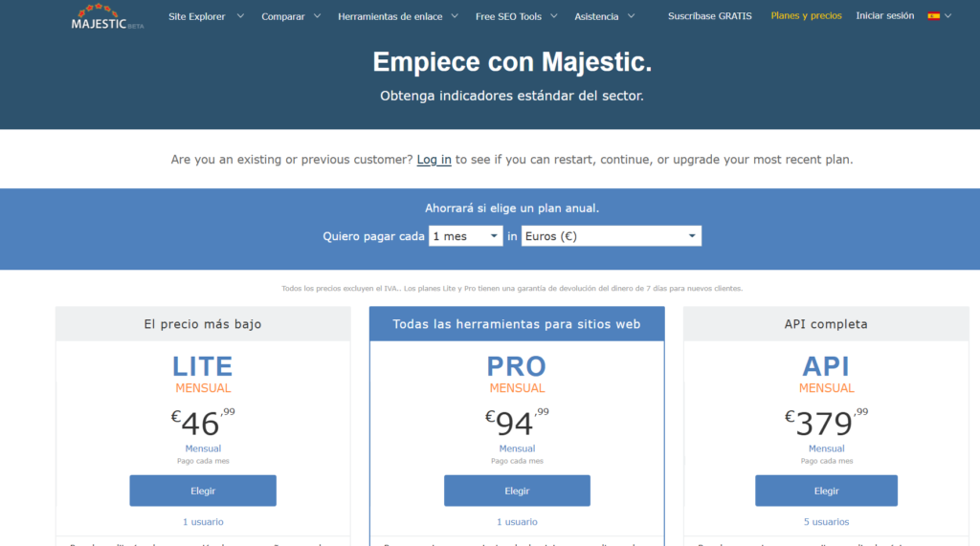Click 'API completa' card header
The image size is (980, 546).
826,324
